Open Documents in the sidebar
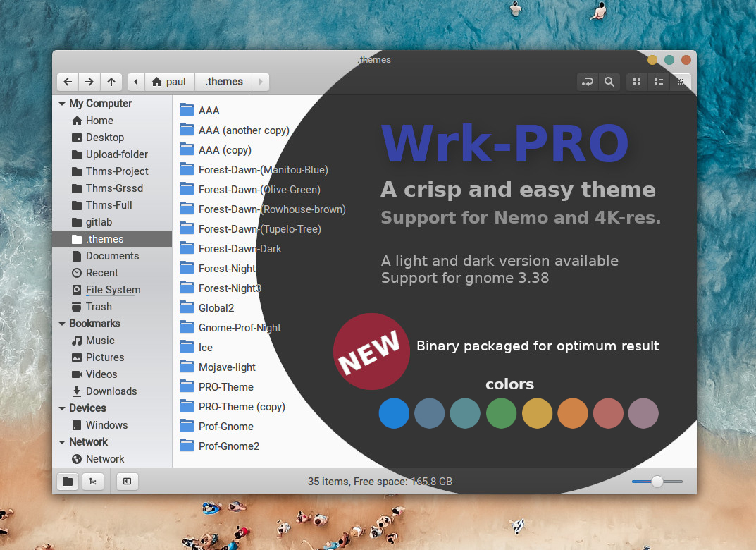756x550 pixels. tap(112, 256)
